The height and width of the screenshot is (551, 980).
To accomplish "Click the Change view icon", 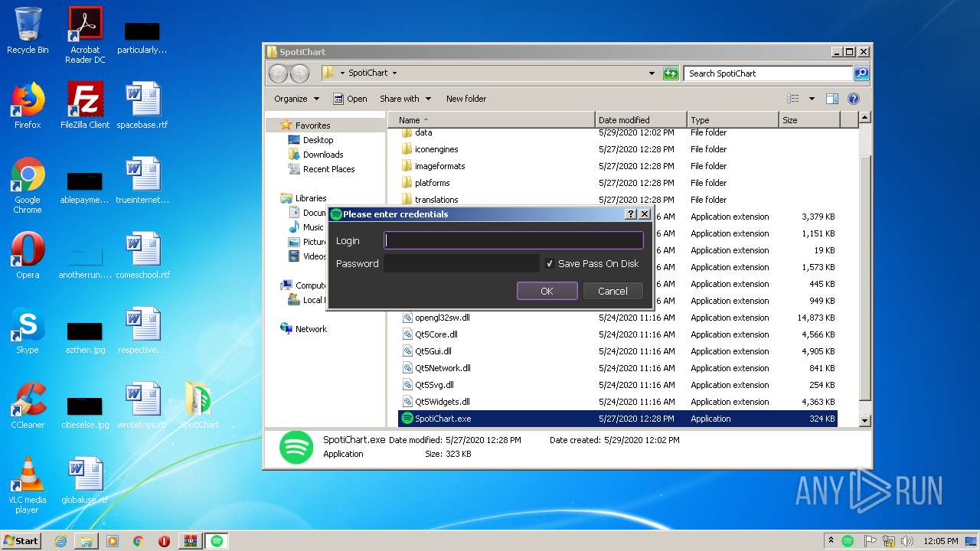I will (x=793, y=99).
